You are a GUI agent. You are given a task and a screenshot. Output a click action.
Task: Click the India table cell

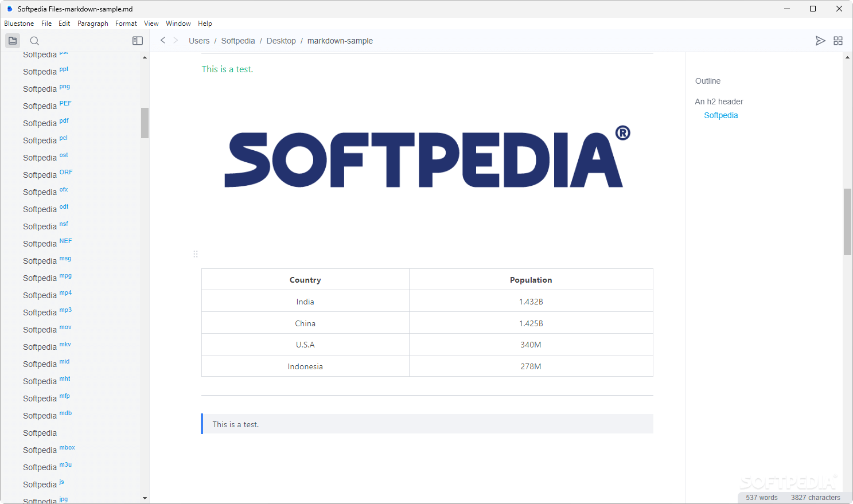pyautogui.click(x=305, y=302)
